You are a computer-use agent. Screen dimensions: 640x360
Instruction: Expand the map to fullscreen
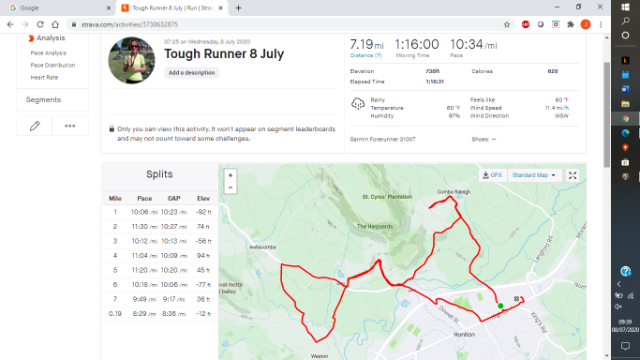point(573,176)
